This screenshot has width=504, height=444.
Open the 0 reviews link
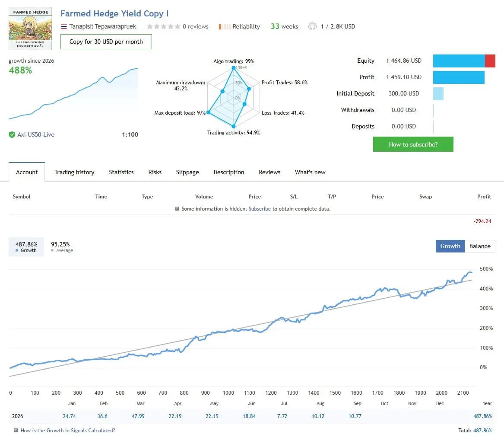coord(196,26)
